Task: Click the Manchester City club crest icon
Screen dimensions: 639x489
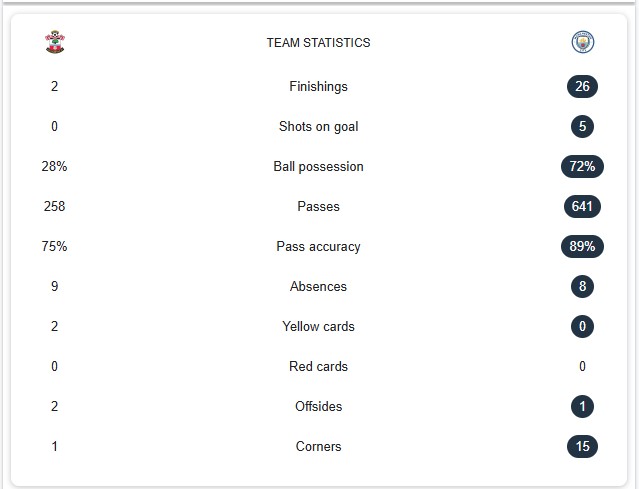Action: coord(582,42)
